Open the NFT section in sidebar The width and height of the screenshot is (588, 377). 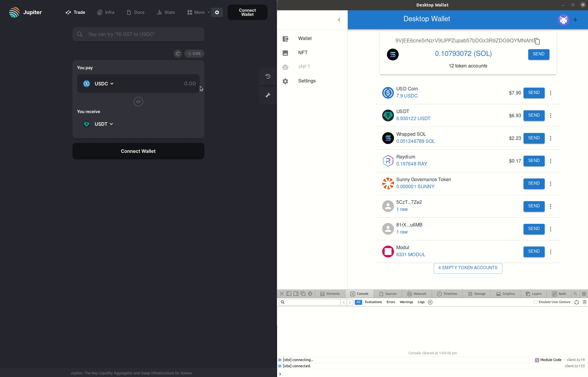tap(303, 53)
